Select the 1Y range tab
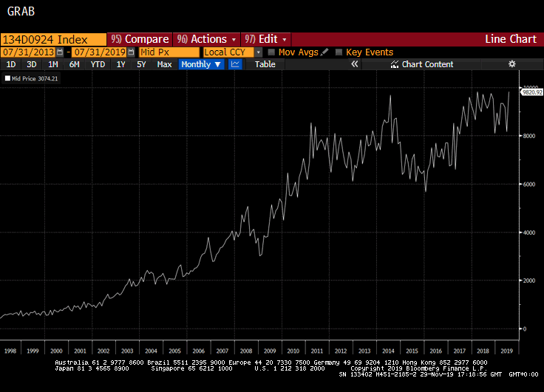Image resolution: width=544 pixels, height=392 pixels. (x=120, y=64)
